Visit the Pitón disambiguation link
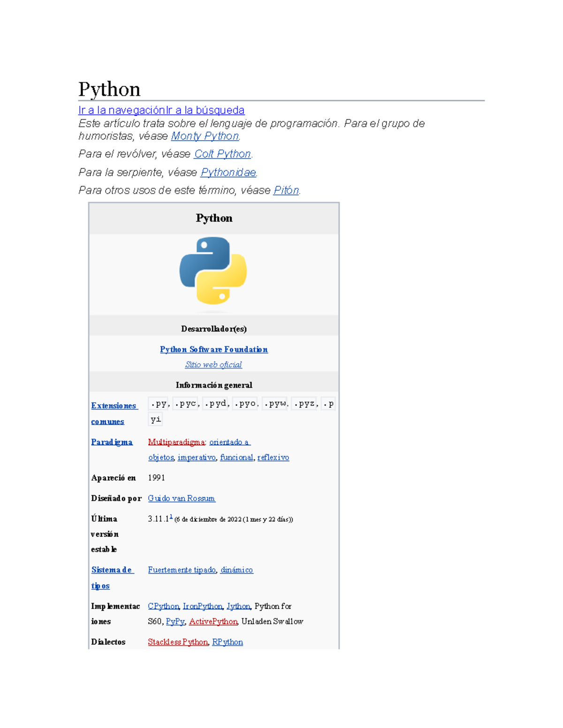The height and width of the screenshot is (728, 563). click(287, 190)
